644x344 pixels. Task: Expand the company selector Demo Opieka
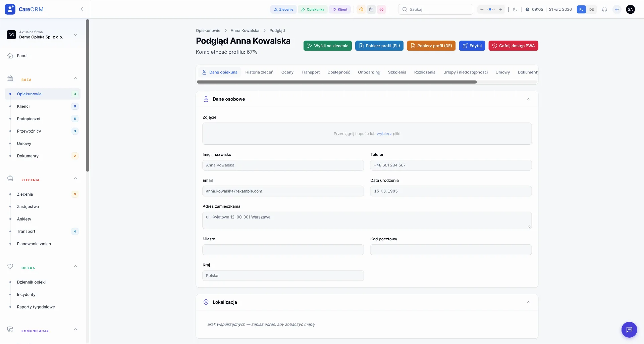coord(75,35)
